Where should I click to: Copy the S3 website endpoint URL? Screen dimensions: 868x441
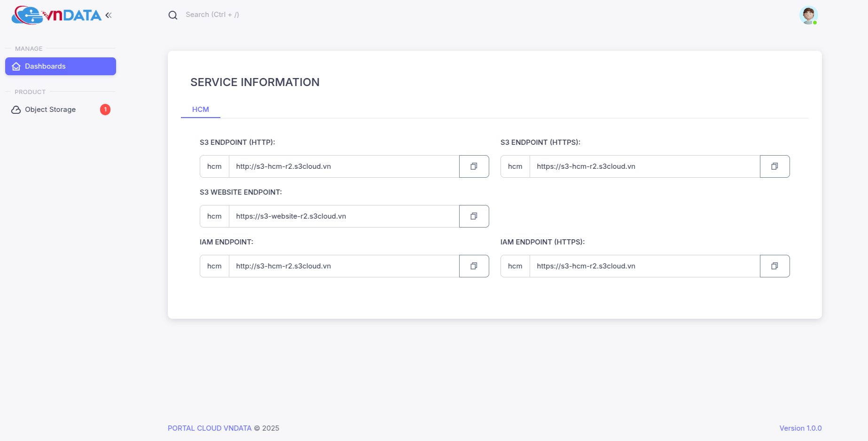click(x=474, y=216)
